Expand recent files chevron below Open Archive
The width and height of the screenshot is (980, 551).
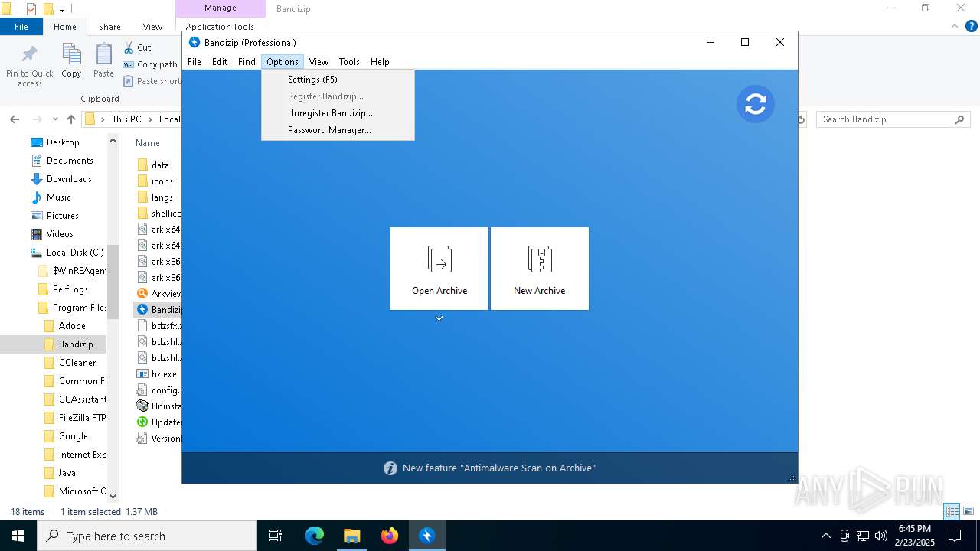click(439, 318)
